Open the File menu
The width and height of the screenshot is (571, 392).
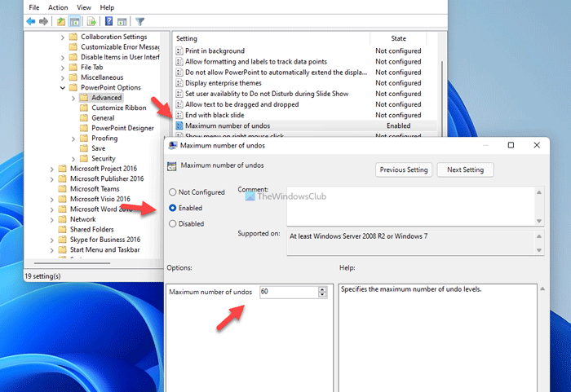pos(34,7)
